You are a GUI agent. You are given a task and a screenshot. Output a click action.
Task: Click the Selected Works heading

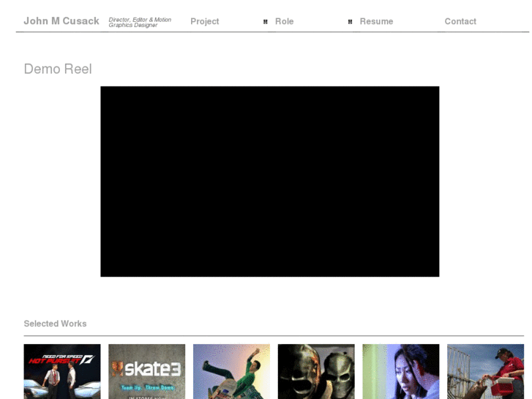[55, 324]
